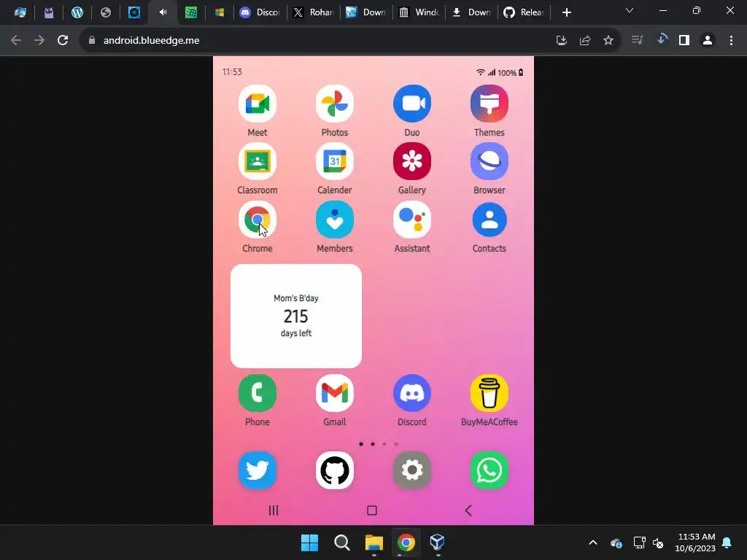Open the Photos app
The height and width of the screenshot is (560, 747).
coord(334,104)
